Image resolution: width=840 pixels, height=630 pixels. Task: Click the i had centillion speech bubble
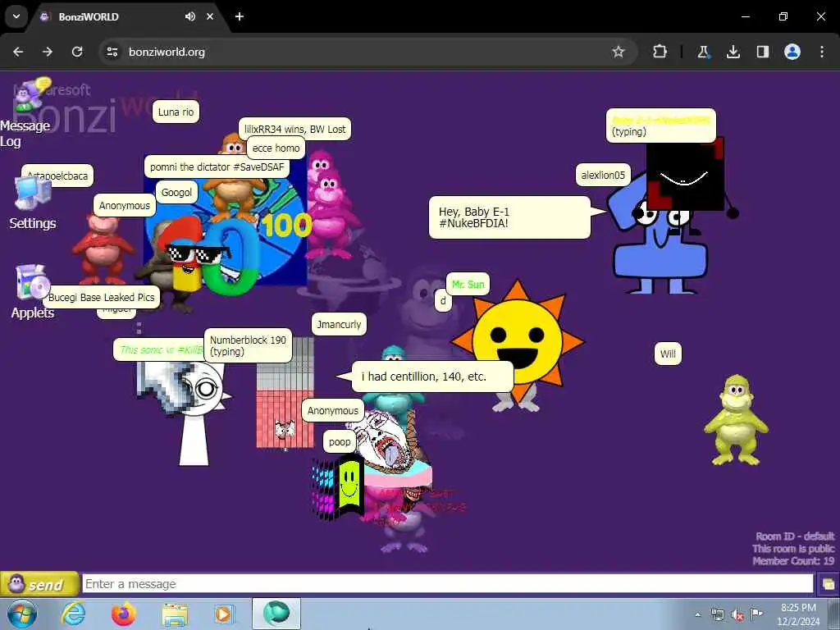(432, 377)
